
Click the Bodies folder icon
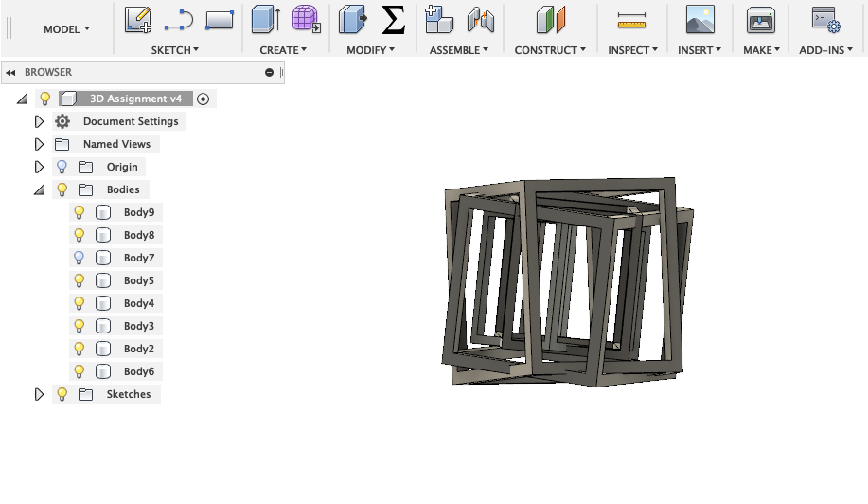[85, 190]
